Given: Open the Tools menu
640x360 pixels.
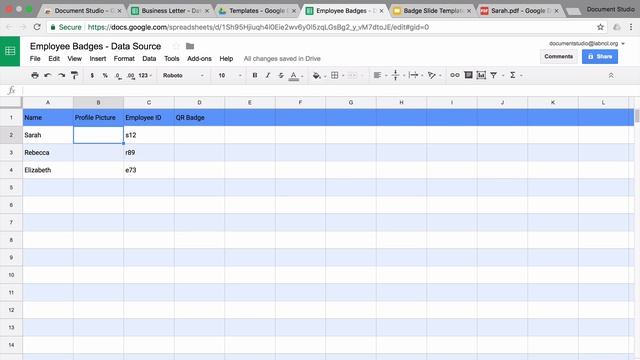Looking at the screenshot, I should 171,58.
